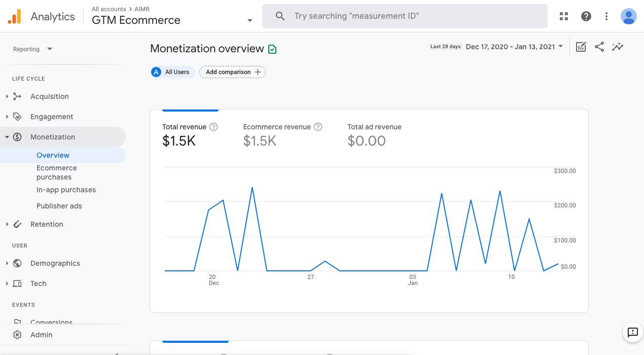Click the search magnifier icon
Screen dimensions: 644x355
click(x=280, y=16)
